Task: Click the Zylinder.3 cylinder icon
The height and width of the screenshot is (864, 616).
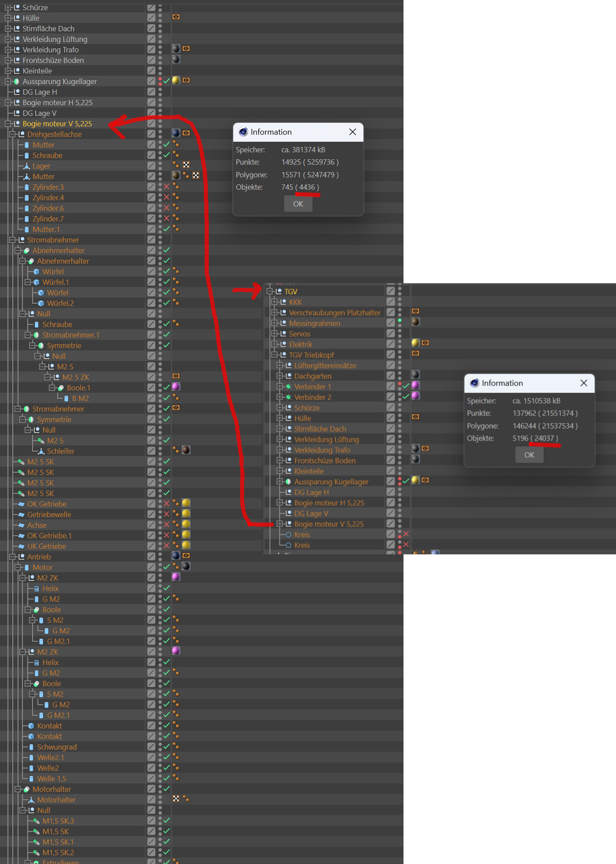Action: 27,187
